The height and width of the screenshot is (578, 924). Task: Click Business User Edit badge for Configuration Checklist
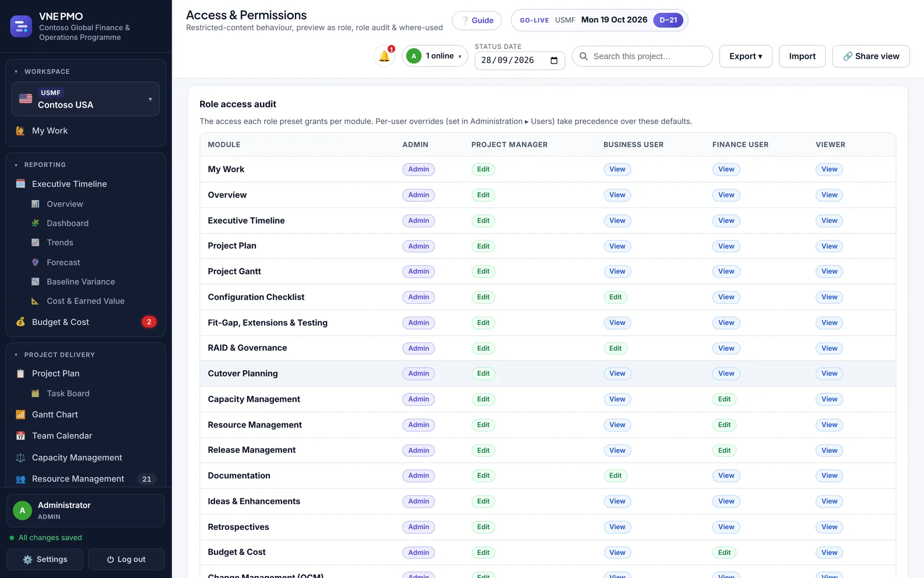click(616, 297)
